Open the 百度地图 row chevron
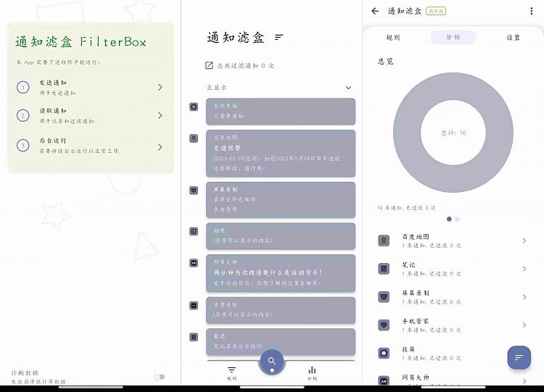The width and height of the screenshot is (544, 392). click(x=524, y=241)
